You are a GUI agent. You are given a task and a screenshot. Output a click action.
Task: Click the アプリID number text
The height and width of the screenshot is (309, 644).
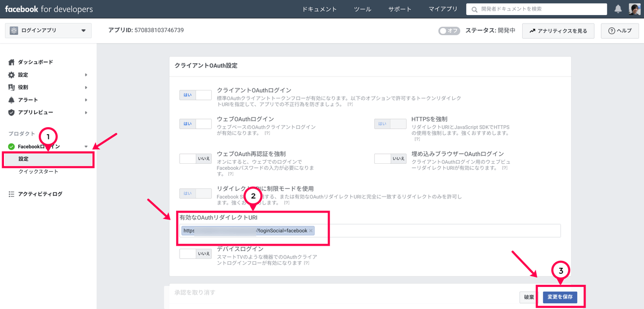(159, 30)
